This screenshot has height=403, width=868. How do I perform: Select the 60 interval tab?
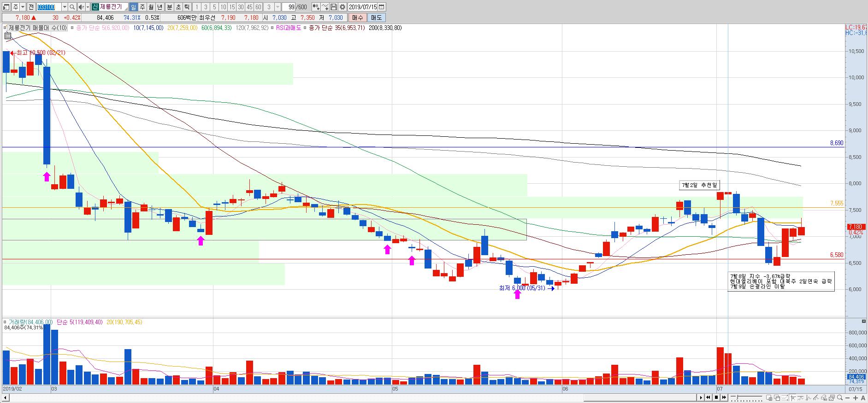click(258, 7)
